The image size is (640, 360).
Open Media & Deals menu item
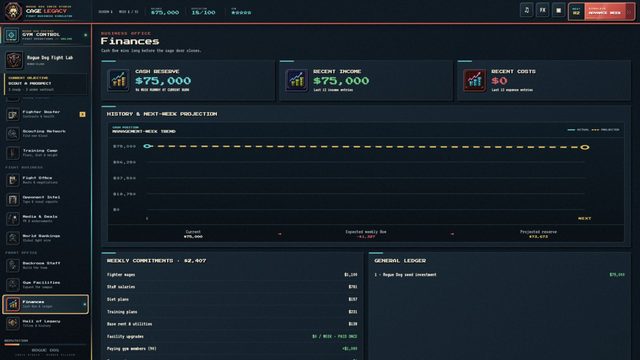point(46,218)
